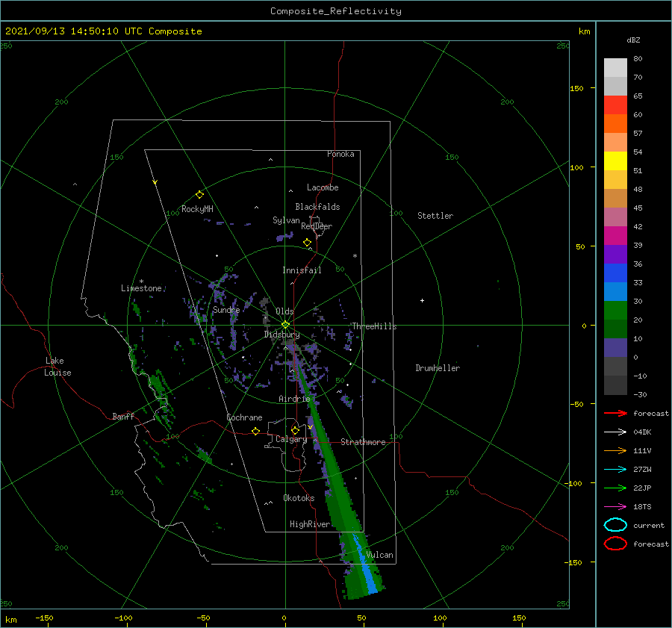Click the Banff label
Screen dimensions: 672x628
[123, 416]
